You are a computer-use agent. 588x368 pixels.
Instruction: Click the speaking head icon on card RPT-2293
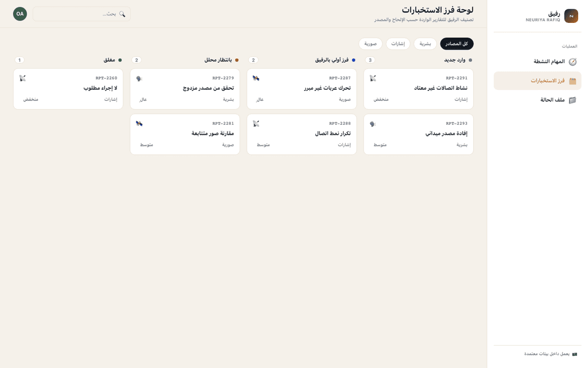[373, 124]
